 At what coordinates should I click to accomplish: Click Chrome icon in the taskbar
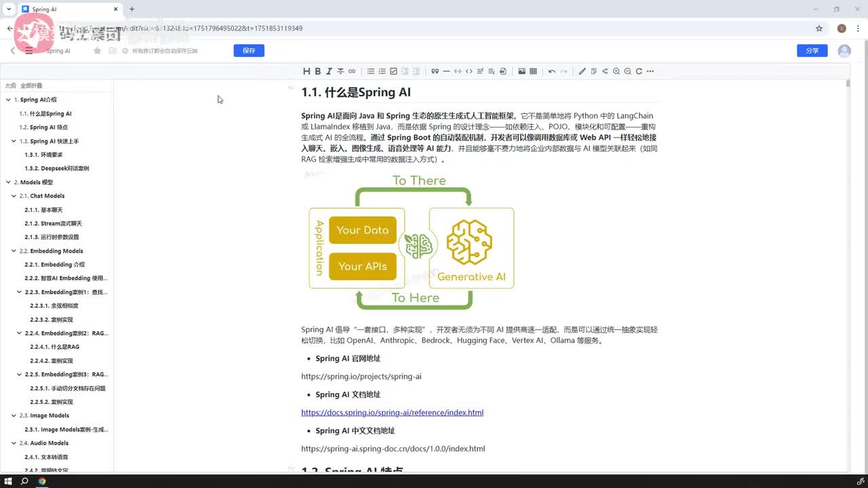pyautogui.click(x=42, y=481)
